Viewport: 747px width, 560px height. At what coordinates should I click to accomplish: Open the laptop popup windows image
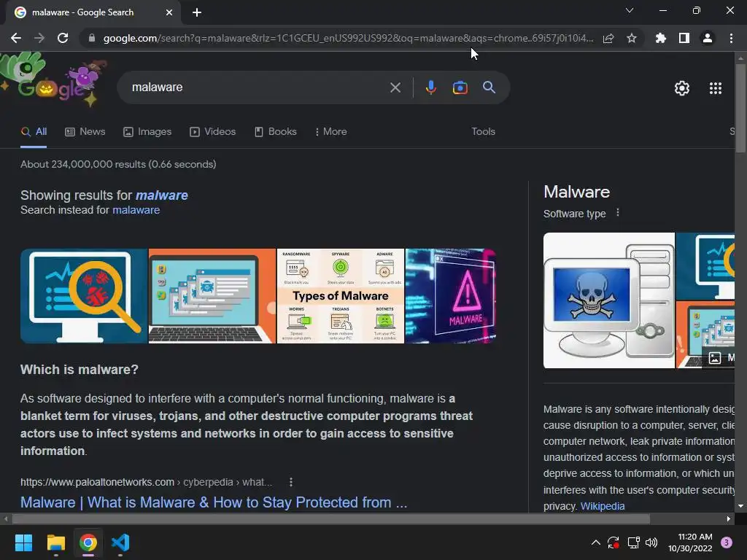pos(212,296)
